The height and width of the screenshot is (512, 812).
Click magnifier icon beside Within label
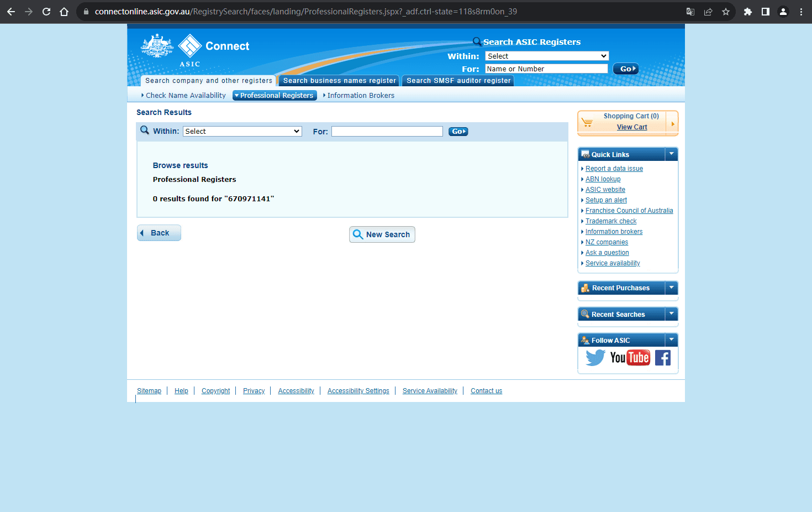click(145, 130)
